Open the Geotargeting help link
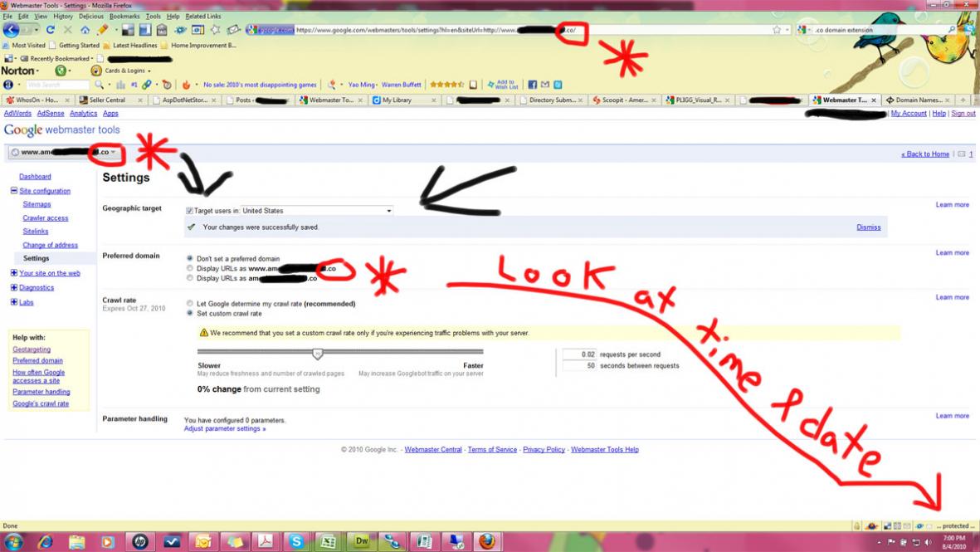 tap(32, 349)
